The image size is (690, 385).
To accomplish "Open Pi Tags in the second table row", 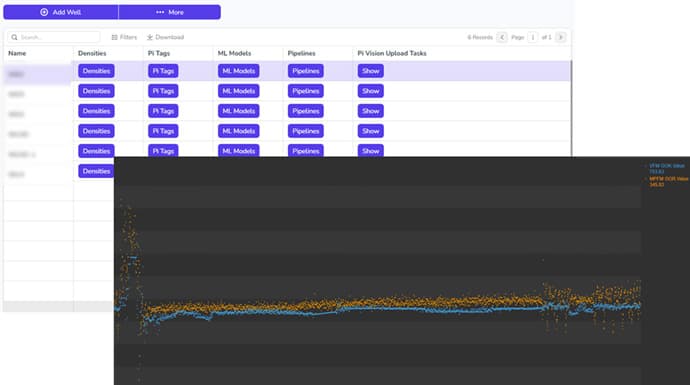I will click(x=163, y=91).
